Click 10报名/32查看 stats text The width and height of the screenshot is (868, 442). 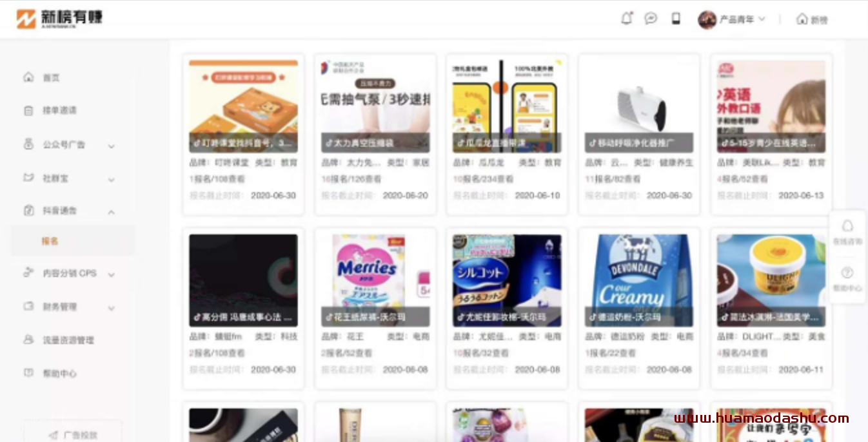480,353
